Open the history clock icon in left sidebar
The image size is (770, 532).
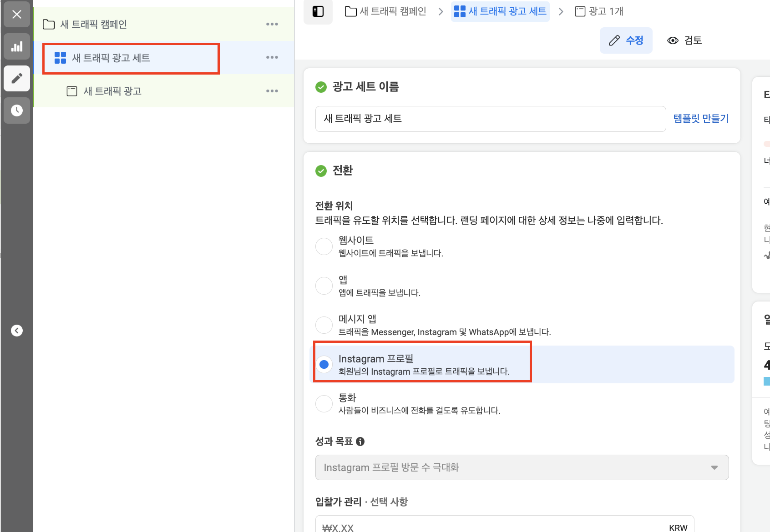pos(16,110)
